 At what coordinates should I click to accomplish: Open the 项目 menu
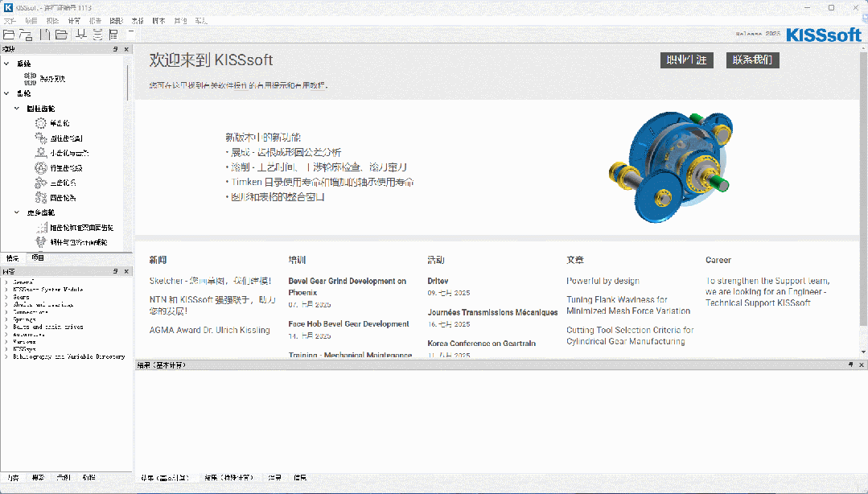click(x=31, y=20)
